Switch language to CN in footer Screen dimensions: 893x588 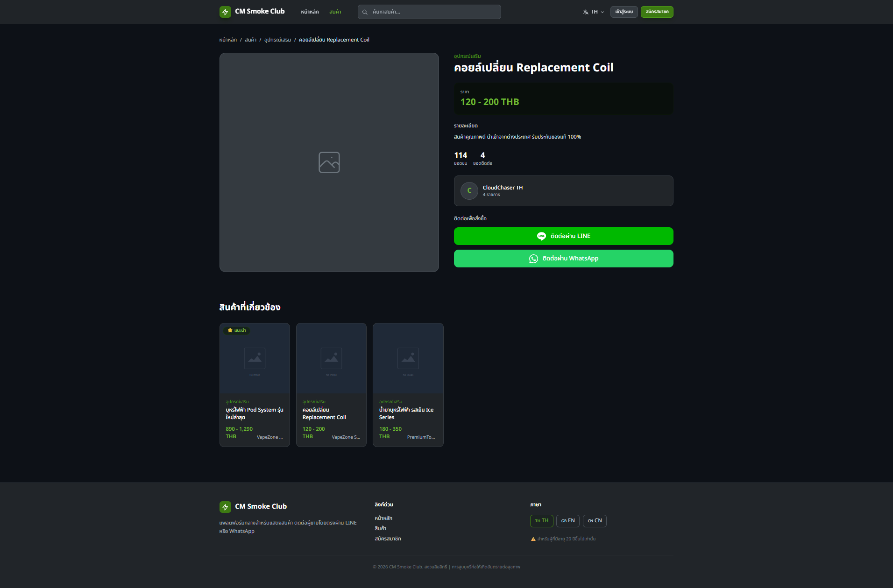[x=595, y=521]
